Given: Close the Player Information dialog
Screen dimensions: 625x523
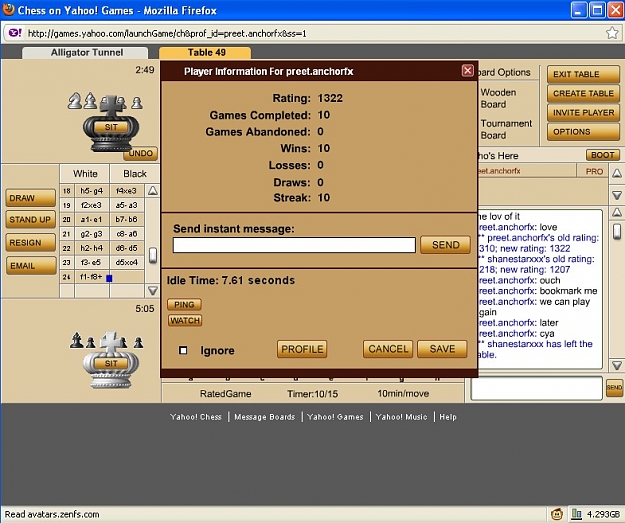Looking at the screenshot, I should (x=467, y=71).
